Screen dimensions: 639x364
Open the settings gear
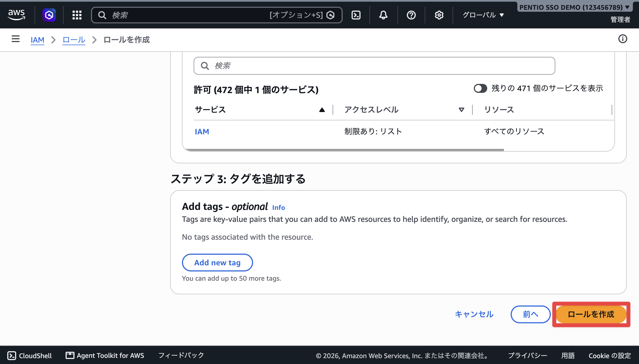point(439,15)
